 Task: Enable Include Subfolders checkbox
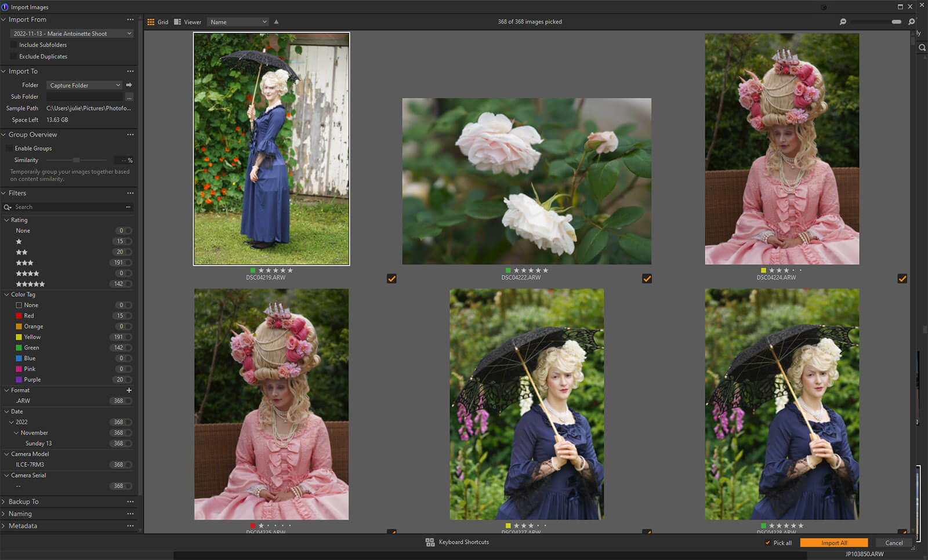coord(14,45)
